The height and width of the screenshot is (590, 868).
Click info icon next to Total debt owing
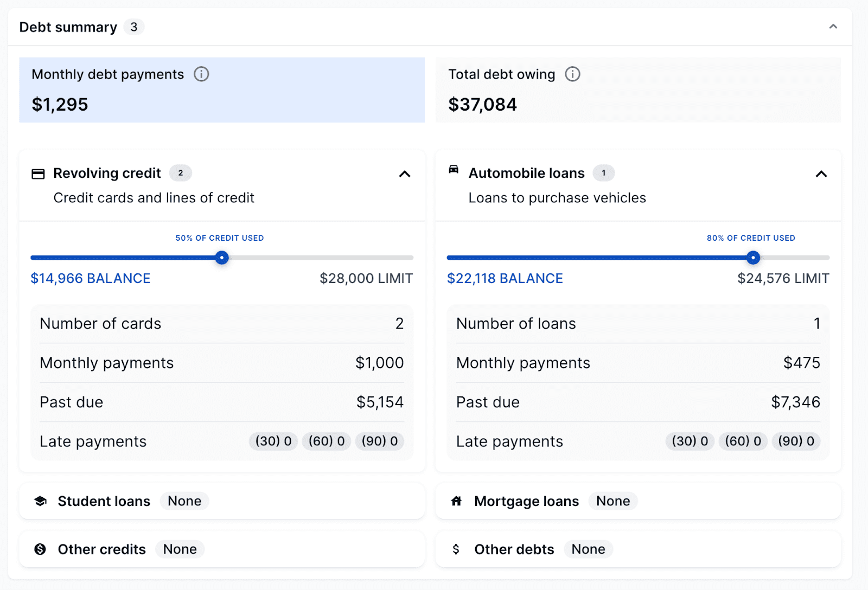point(572,74)
